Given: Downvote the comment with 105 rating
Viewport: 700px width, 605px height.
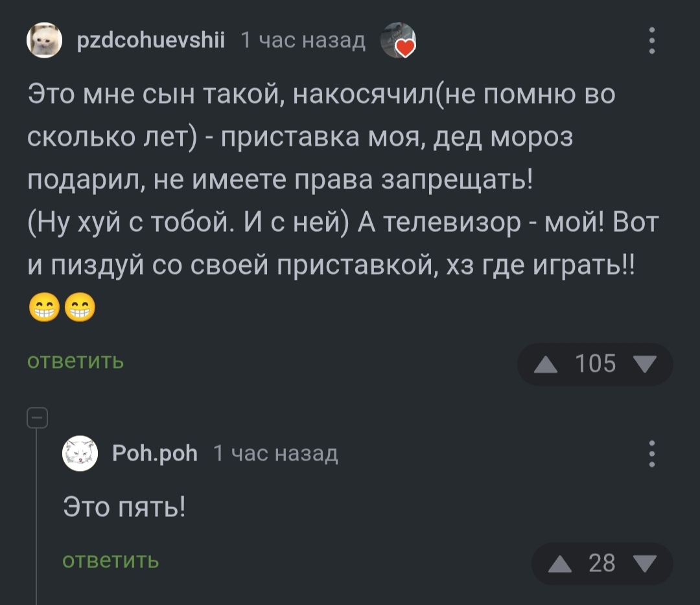Looking at the screenshot, I should (x=646, y=365).
